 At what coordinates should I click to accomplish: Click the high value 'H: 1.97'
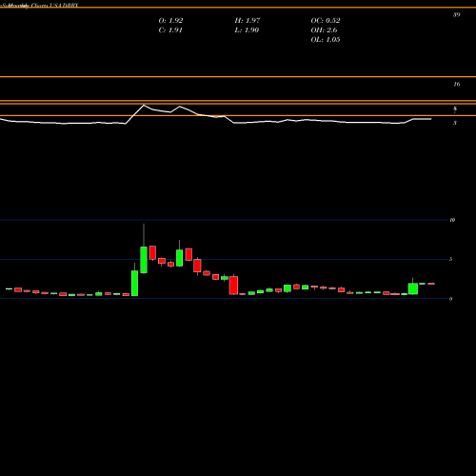click(248, 21)
